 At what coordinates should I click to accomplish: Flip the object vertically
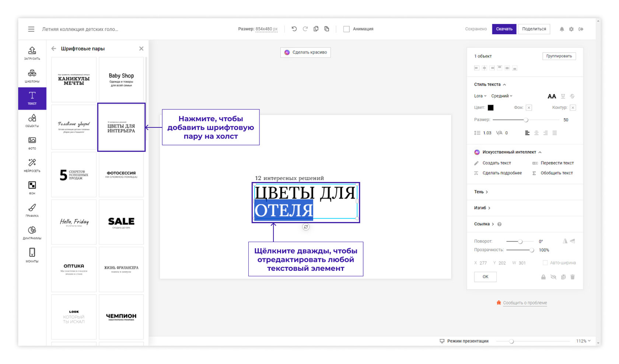[x=573, y=241]
